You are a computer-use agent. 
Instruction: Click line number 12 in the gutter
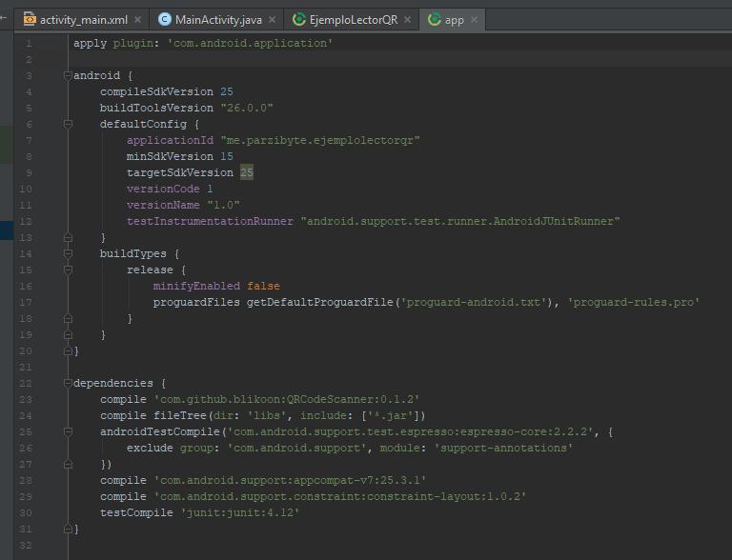pyautogui.click(x=27, y=221)
